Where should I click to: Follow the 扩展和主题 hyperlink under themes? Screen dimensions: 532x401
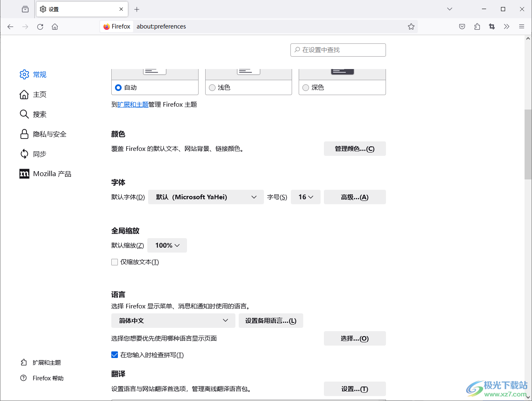click(133, 105)
